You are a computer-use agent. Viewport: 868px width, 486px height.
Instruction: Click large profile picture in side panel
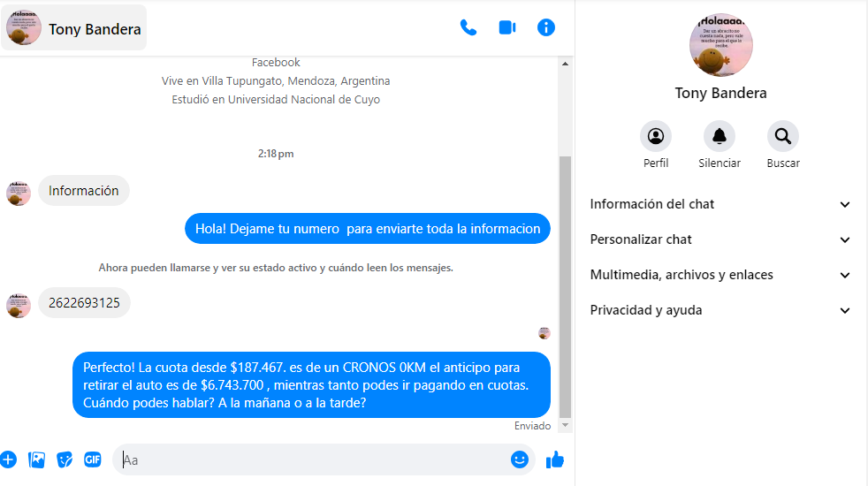coord(720,45)
